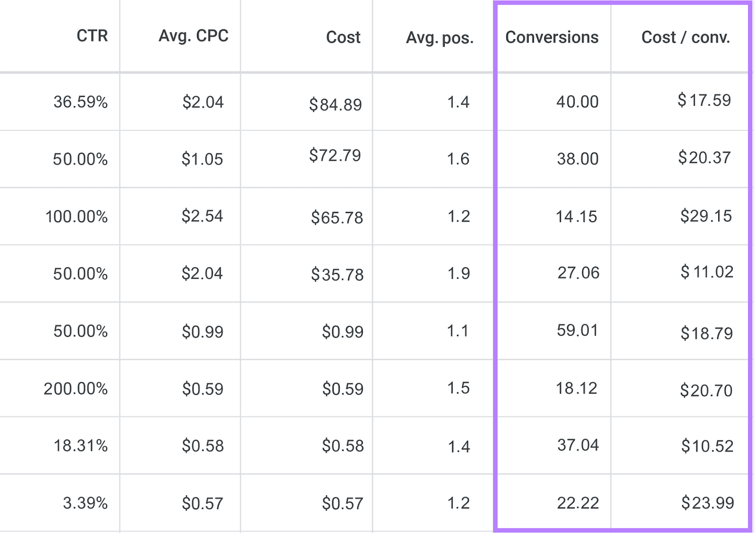
Task: Click the Avg. CPC column header
Action: 194,35
